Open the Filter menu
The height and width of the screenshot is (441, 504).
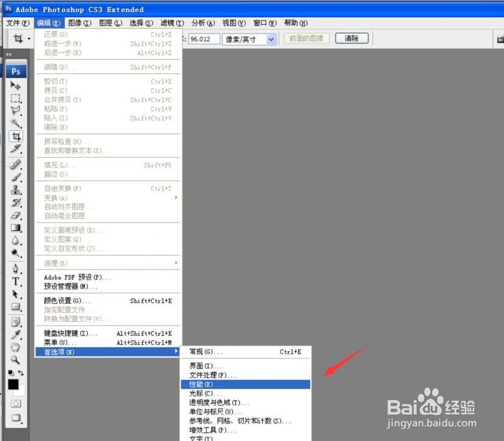pos(172,23)
